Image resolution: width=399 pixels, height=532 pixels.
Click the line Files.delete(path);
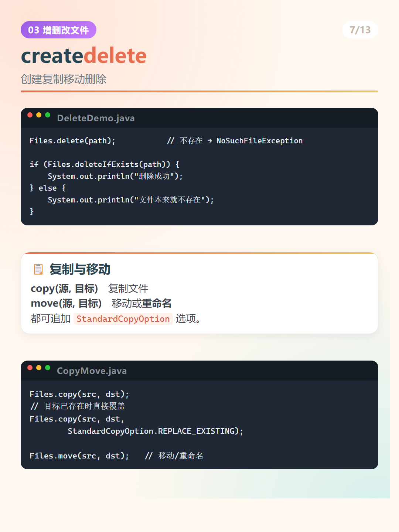(72, 141)
